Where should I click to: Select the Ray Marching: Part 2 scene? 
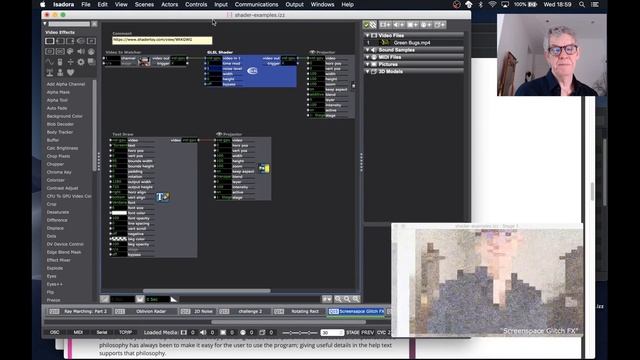coord(79,311)
